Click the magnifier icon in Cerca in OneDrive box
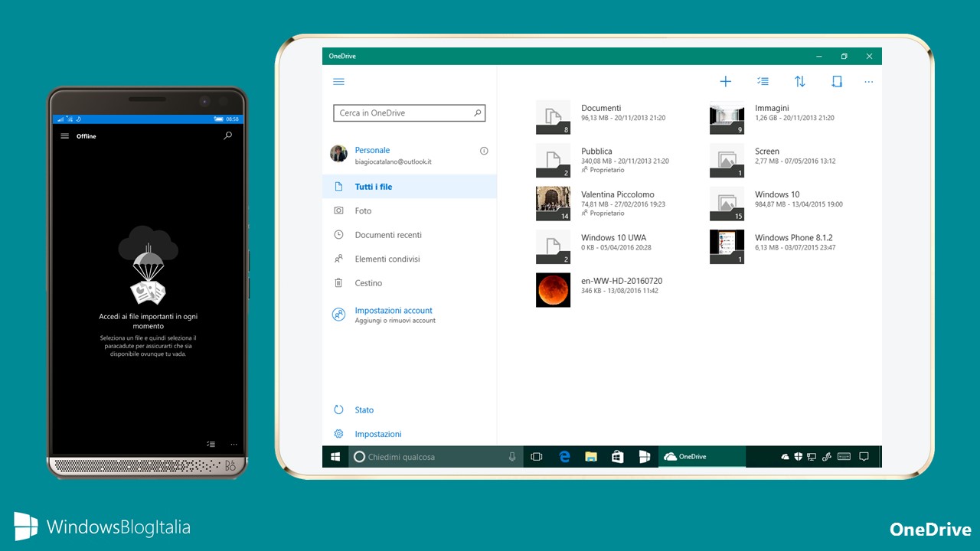The image size is (980, 551). click(478, 112)
